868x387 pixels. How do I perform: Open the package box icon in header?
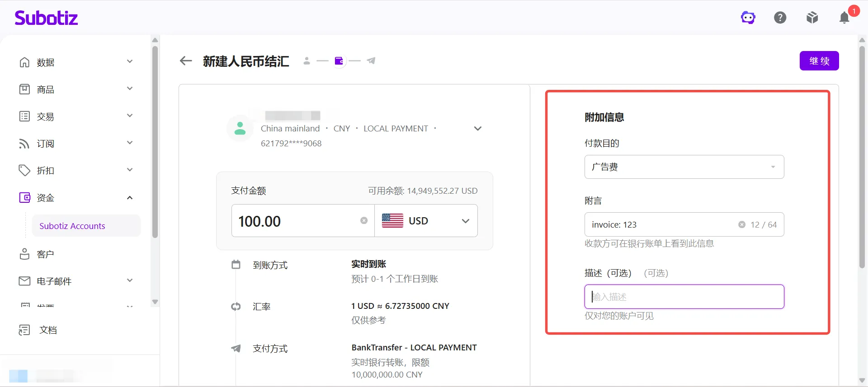coord(812,18)
